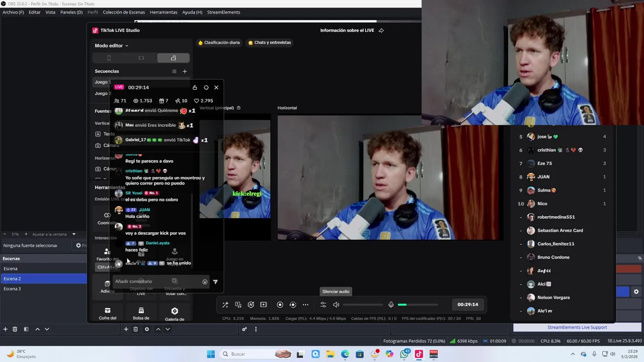The image size is (644, 362).
Task: Move scene down with arrow
Action: coord(47,329)
